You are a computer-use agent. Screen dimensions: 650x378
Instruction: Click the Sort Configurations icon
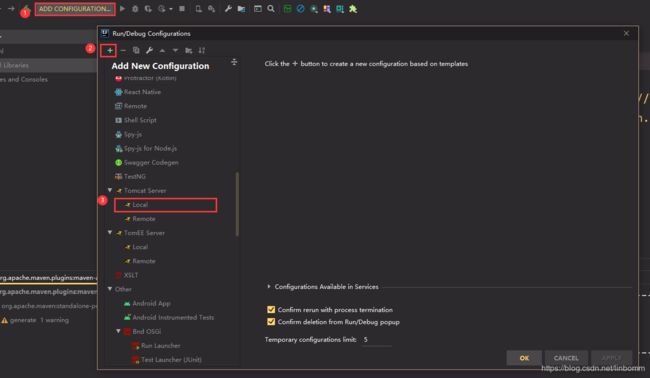click(x=202, y=51)
